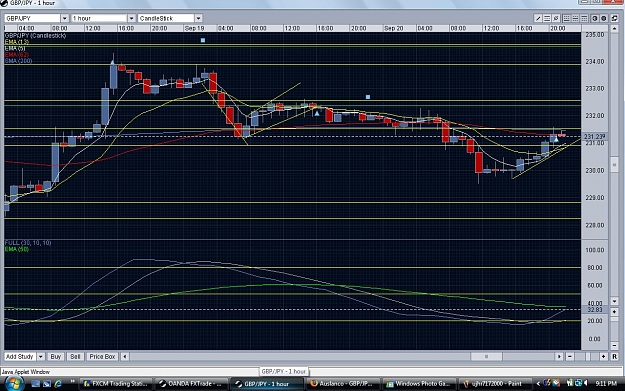Click the vertical price scrollbar thumb

(x=614, y=165)
